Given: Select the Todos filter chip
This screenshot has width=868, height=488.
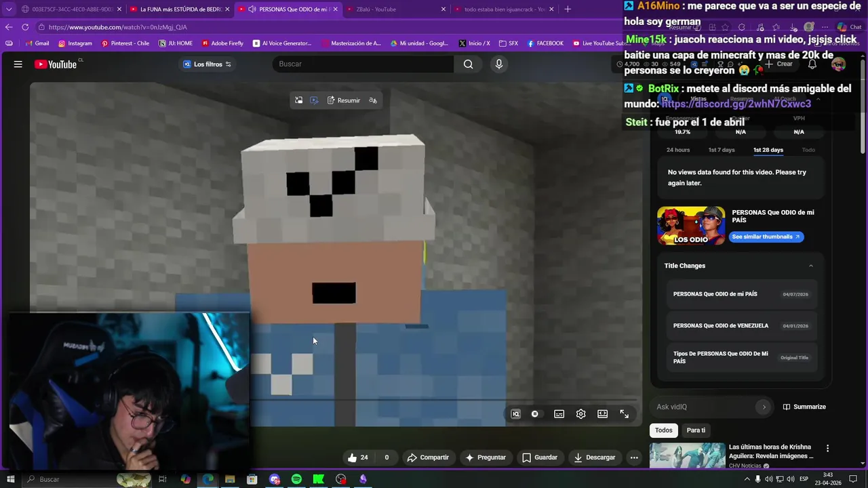Looking at the screenshot, I should coord(664,430).
